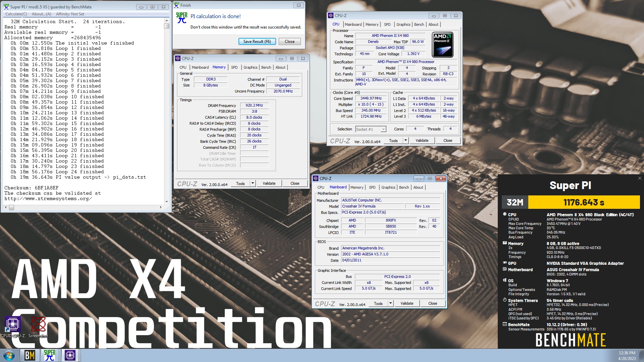This screenshot has height=362, width=644.
Task: Switch to Graphics tab in CPU-Z CPU window
Action: (x=403, y=24)
